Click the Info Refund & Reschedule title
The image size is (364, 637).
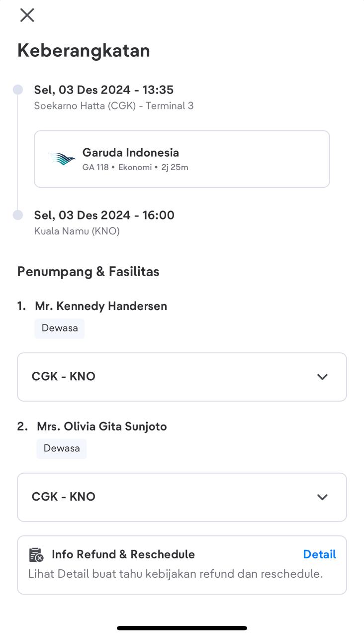(123, 554)
